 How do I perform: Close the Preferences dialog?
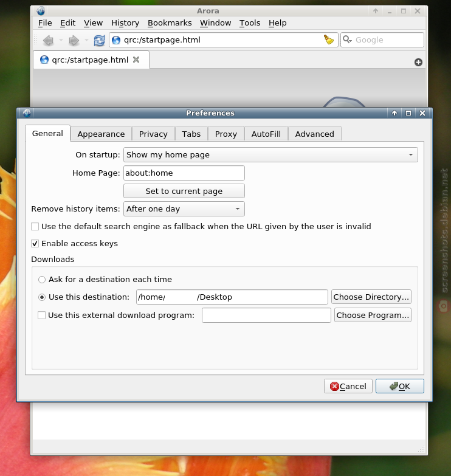click(422, 113)
